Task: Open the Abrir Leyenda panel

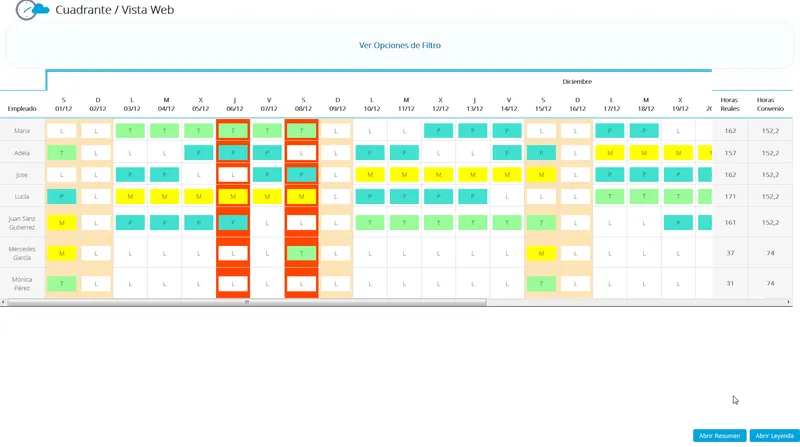Action: click(774, 435)
